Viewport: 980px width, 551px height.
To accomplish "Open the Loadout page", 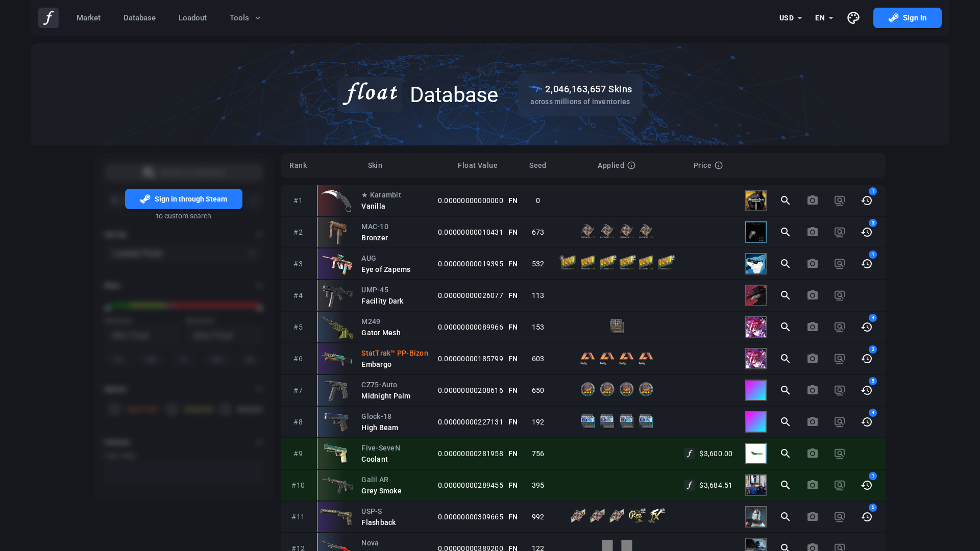I will click(x=192, y=18).
